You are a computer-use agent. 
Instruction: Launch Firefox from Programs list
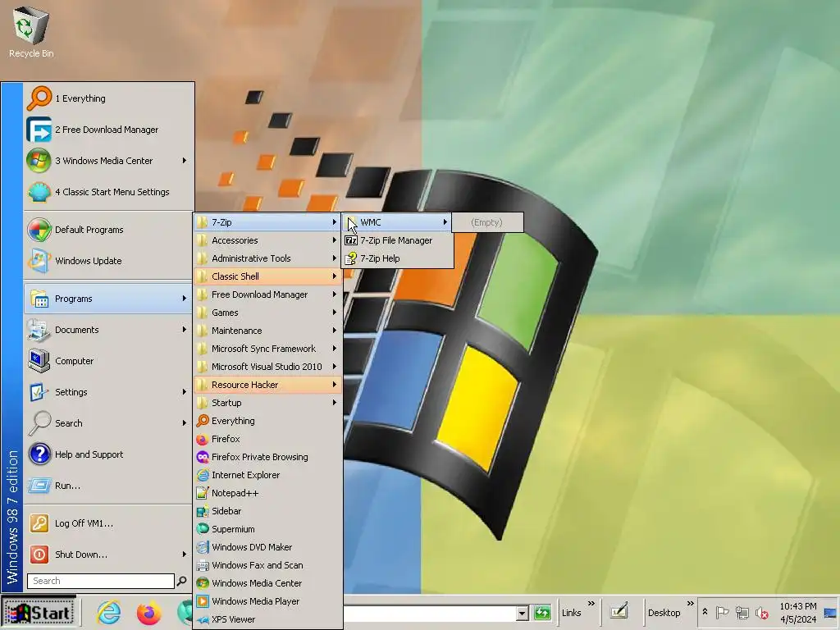[268, 439]
